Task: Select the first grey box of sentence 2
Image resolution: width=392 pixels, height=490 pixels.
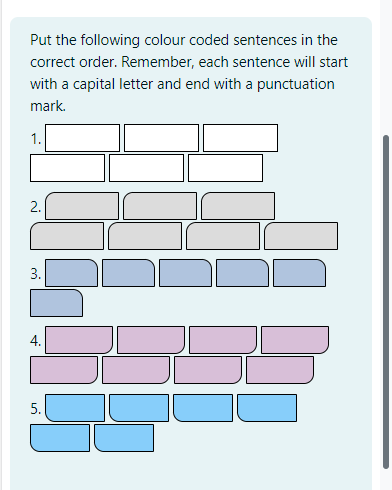Action: coord(82,206)
